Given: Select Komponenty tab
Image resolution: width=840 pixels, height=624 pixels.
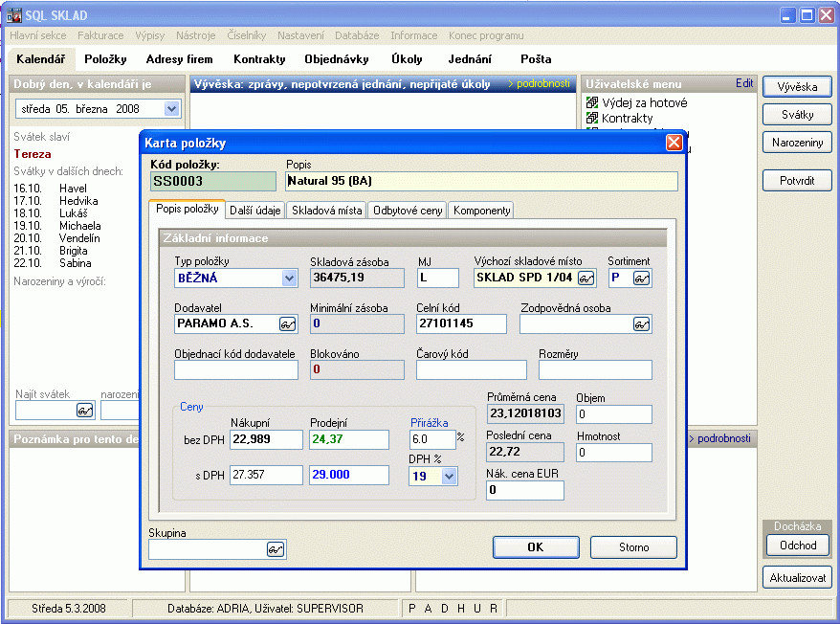Looking at the screenshot, I should [x=481, y=211].
